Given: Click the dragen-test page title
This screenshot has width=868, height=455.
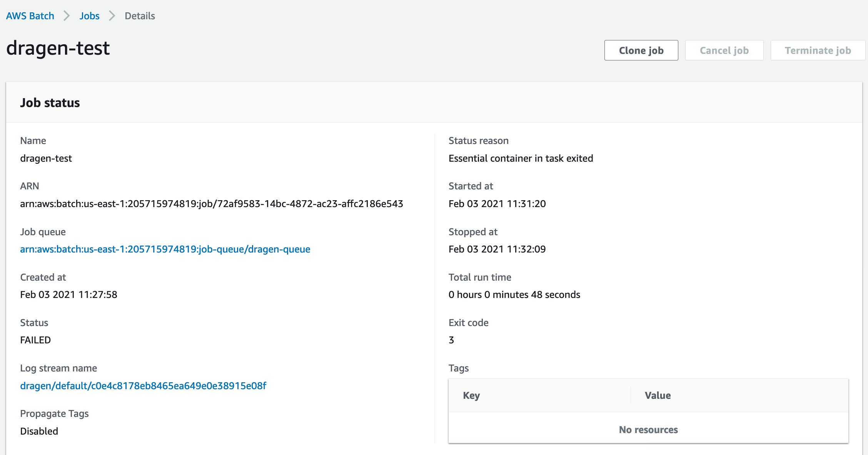Looking at the screenshot, I should [58, 48].
